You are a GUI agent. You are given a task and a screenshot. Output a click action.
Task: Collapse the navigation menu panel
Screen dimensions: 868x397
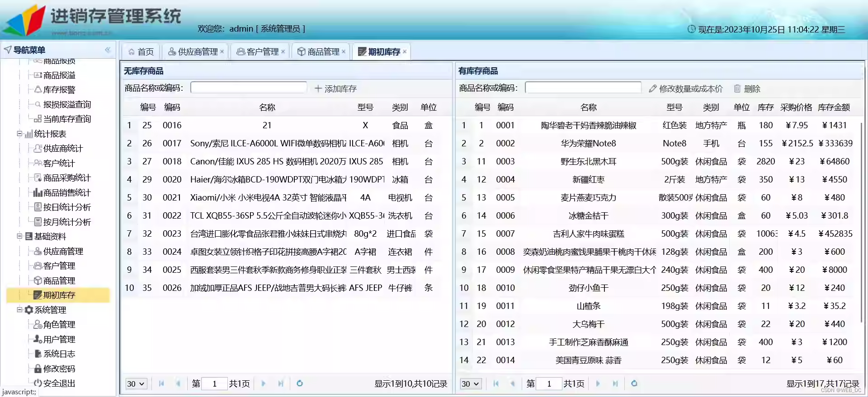(x=108, y=50)
